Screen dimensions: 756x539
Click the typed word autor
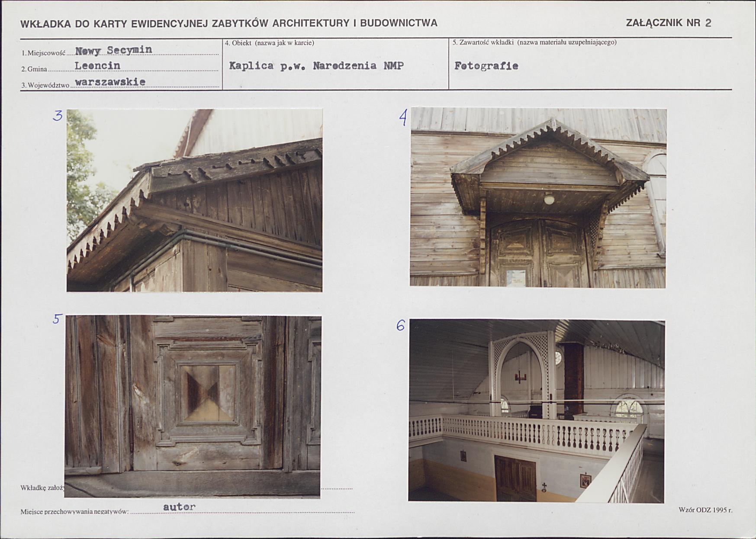179,507
